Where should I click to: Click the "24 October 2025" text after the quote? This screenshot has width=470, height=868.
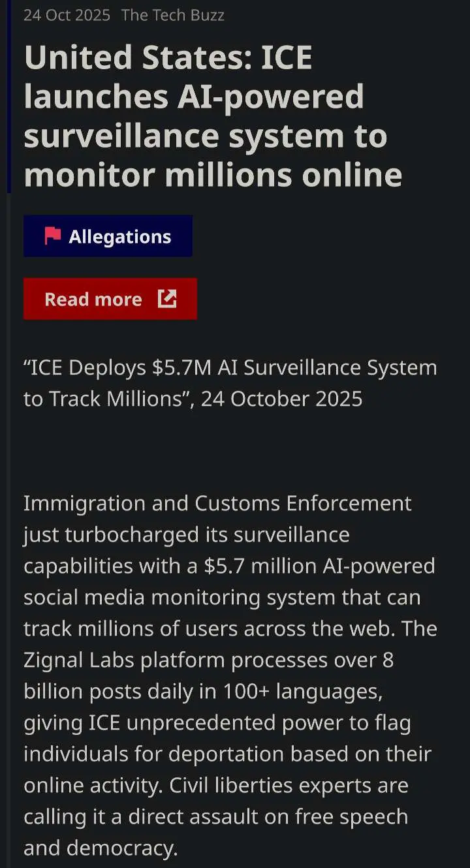click(281, 399)
